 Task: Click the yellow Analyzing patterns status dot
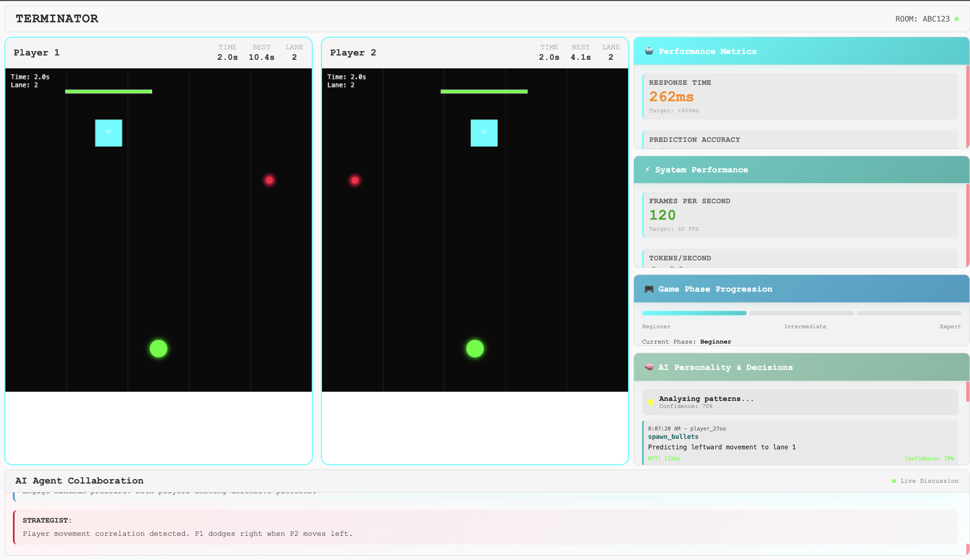[x=650, y=402]
